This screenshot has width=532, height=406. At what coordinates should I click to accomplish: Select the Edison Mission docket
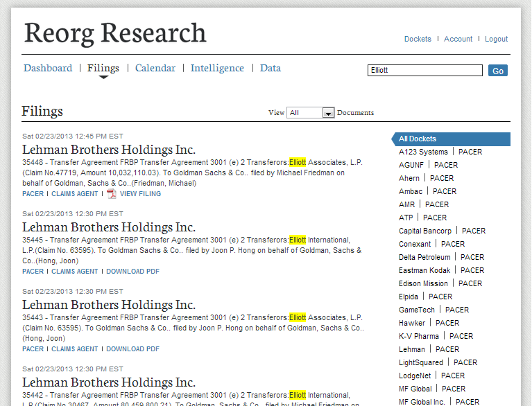coord(423,283)
